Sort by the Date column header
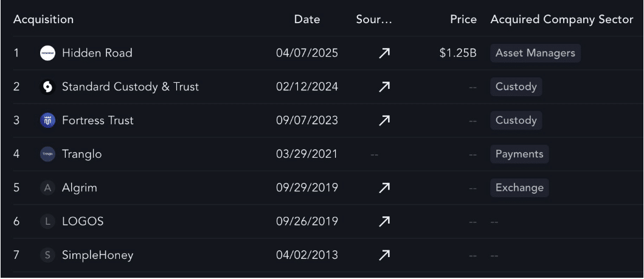 307,19
